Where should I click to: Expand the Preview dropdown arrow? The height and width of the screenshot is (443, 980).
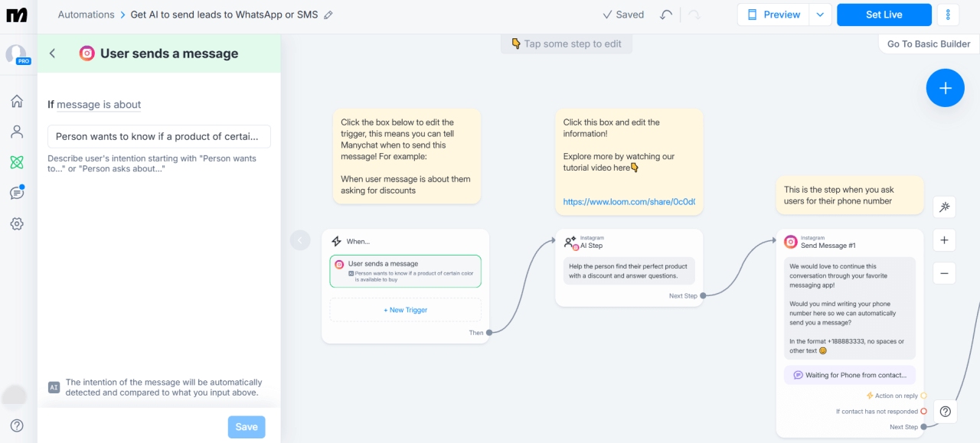[x=821, y=15]
